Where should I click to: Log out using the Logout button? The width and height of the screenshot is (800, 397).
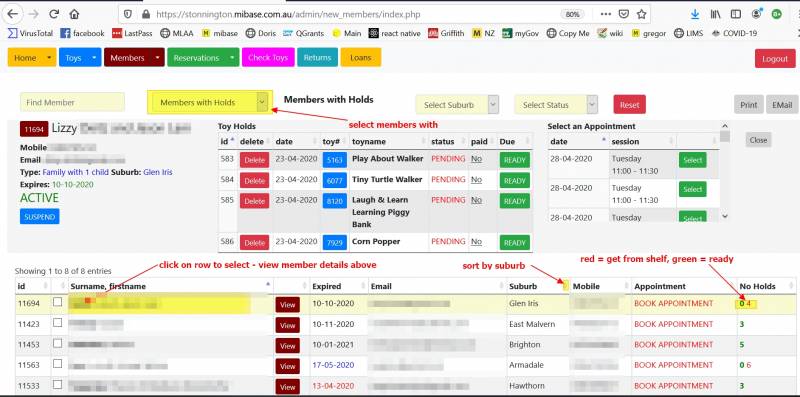(x=775, y=59)
